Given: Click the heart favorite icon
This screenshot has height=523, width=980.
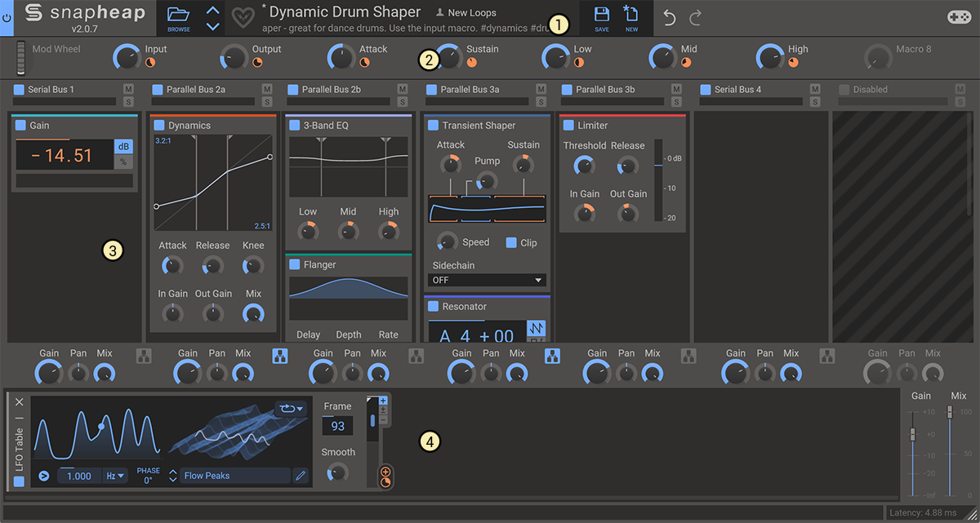Looking at the screenshot, I should click(243, 16).
